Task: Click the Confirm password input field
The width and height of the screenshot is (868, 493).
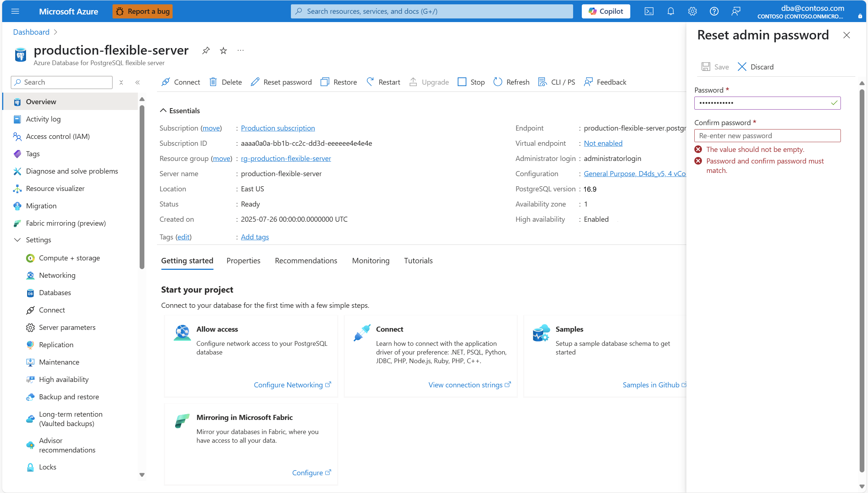Action: 767,136
